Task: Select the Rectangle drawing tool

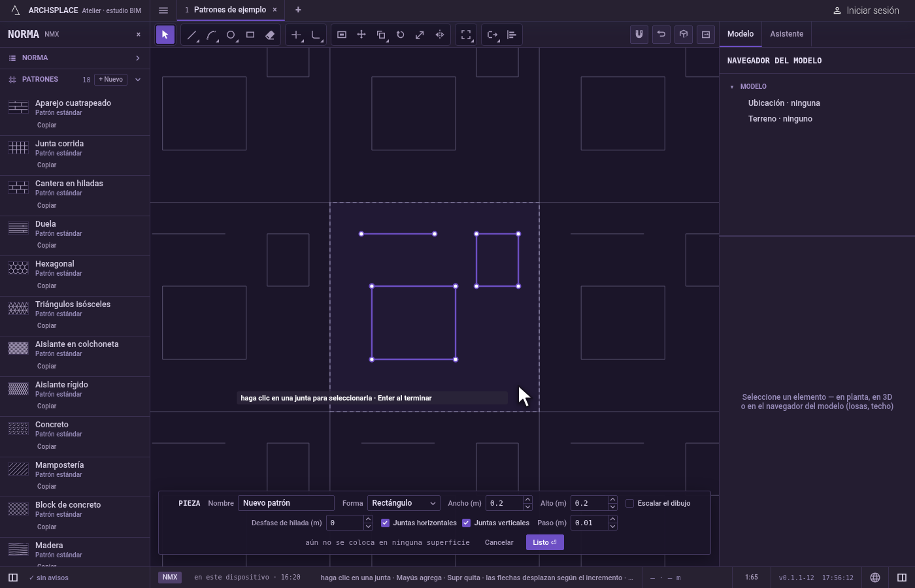Action: 250,35
